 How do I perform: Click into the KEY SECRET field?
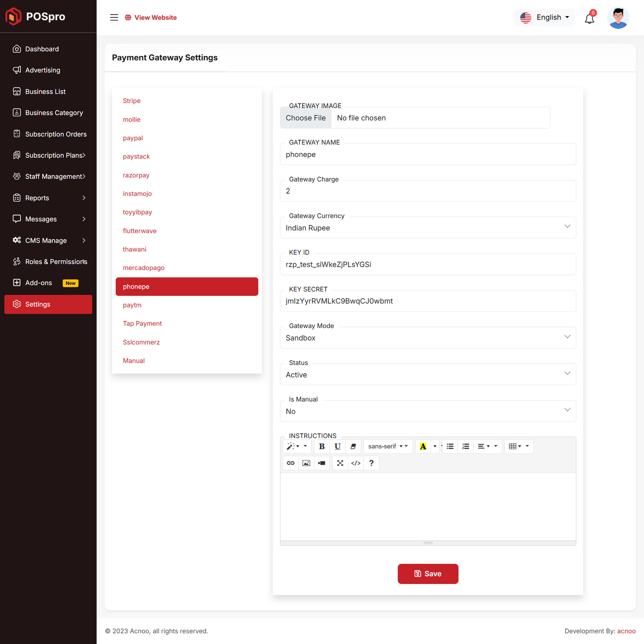click(x=427, y=301)
